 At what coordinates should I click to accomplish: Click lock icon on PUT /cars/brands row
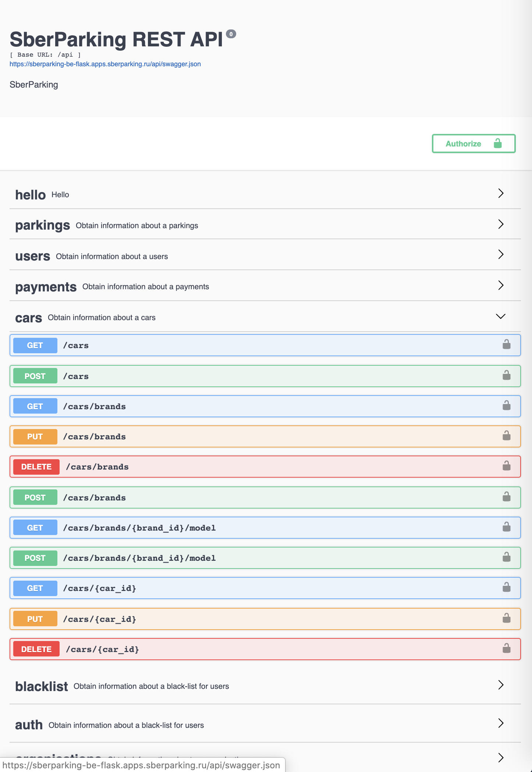tap(506, 436)
